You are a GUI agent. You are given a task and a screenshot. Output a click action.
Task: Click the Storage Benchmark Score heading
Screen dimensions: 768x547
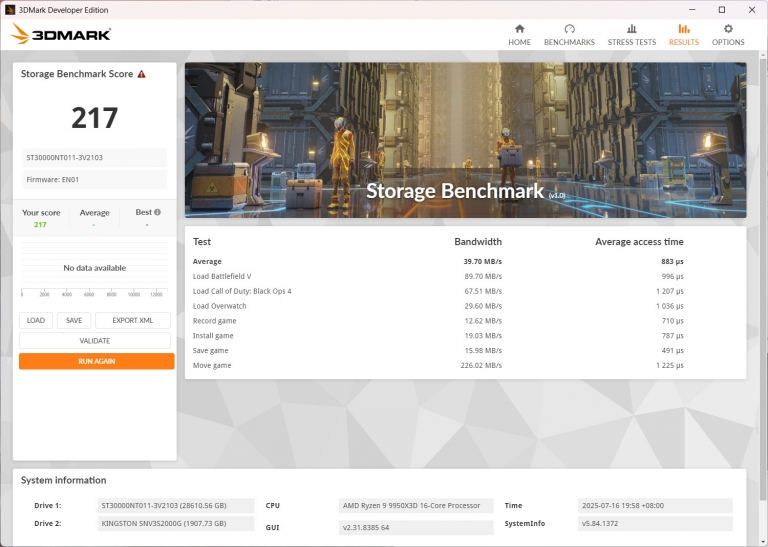[x=77, y=74]
